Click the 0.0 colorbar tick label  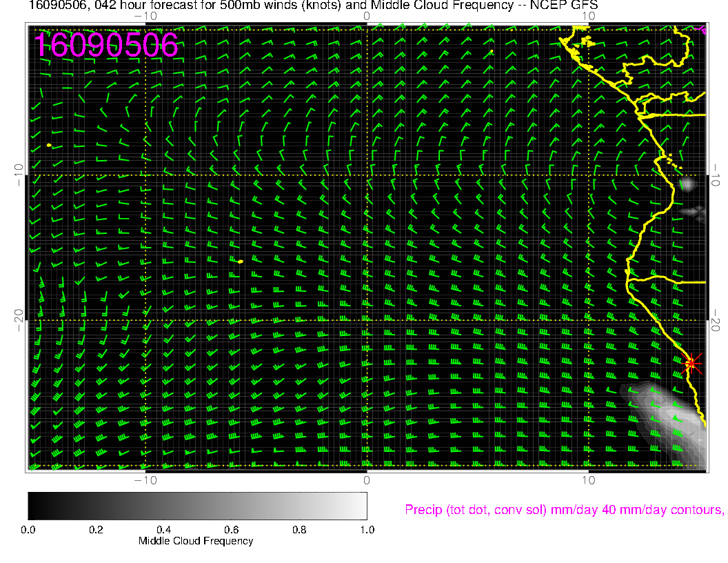tap(28, 530)
